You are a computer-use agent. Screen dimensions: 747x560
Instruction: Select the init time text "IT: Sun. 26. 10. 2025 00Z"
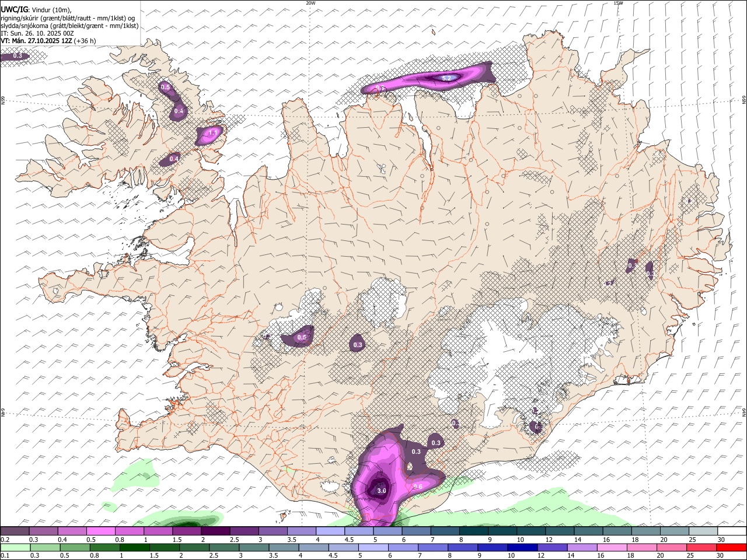click(x=37, y=33)
